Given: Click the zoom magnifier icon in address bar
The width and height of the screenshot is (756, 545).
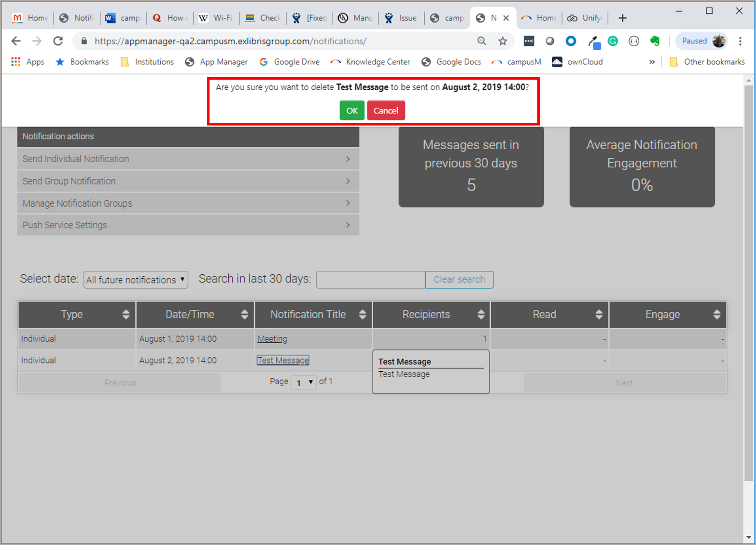Looking at the screenshot, I should point(481,41).
